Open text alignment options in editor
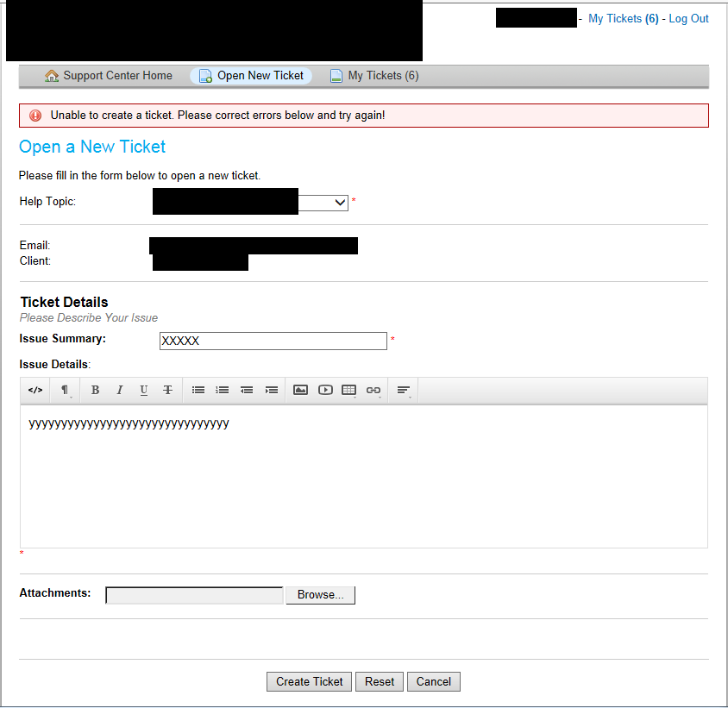Screen dimensions: 728x708 click(404, 390)
